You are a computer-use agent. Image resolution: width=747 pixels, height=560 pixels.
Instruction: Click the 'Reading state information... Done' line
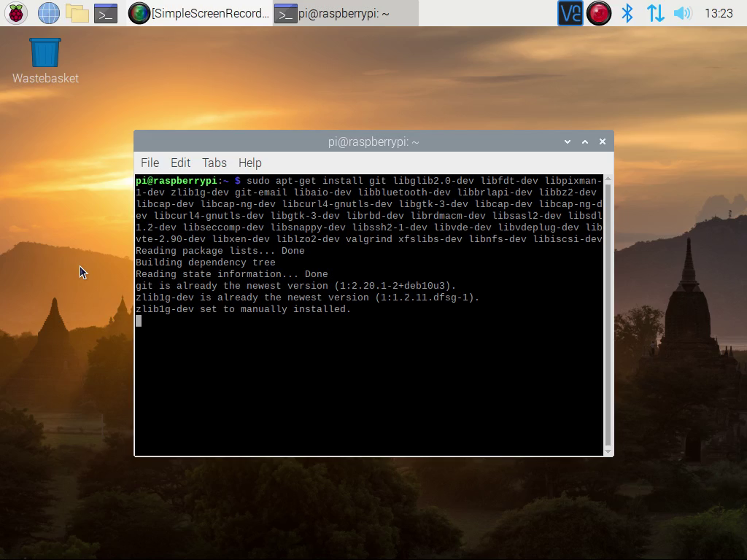point(231,274)
